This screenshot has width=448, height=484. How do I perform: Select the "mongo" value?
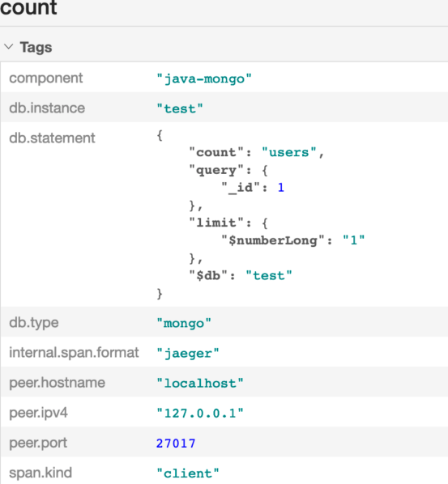[x=184, y=324]
